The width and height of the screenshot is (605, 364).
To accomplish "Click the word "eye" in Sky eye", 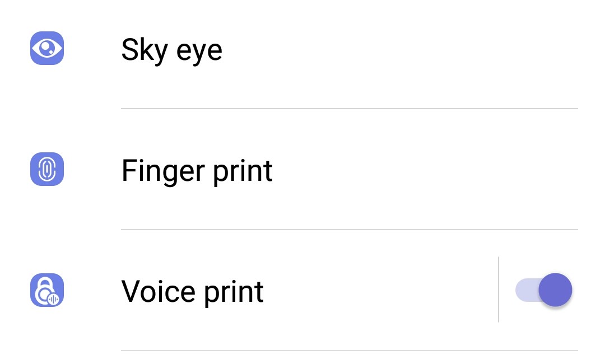I will [199, 53].
